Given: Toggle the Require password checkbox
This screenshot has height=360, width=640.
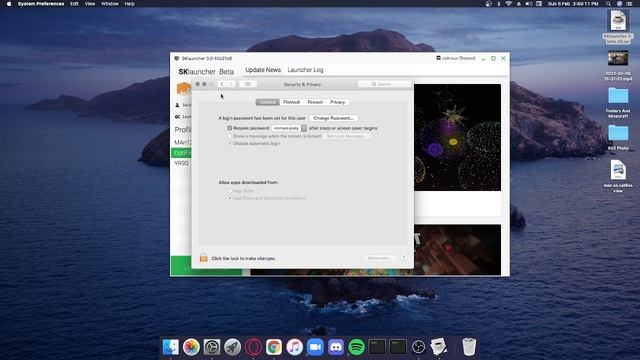Looking at the screenshot, I should pyautogui.click(x=229, y=128).
